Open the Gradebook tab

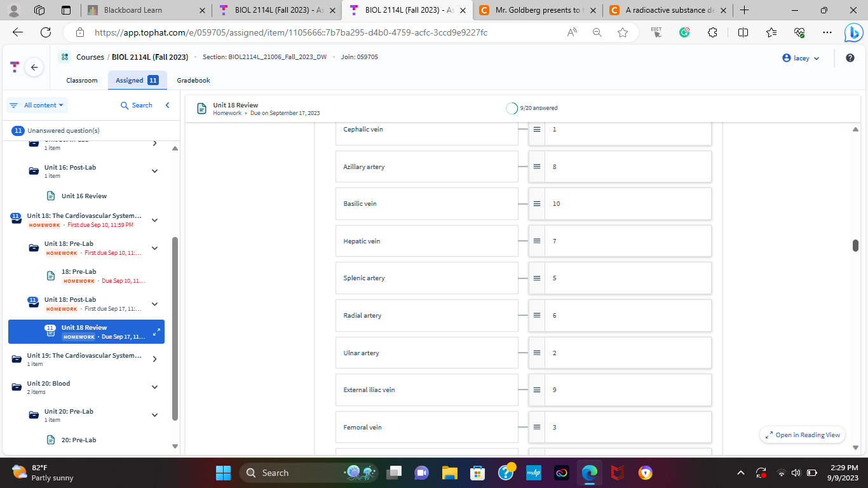coord(193,80)
